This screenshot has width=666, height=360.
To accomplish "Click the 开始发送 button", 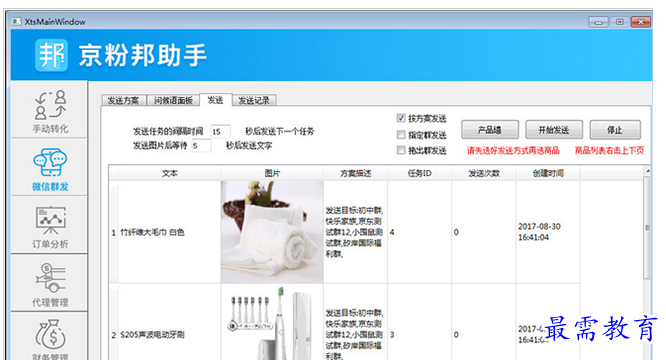I will [x=554, y=130].
